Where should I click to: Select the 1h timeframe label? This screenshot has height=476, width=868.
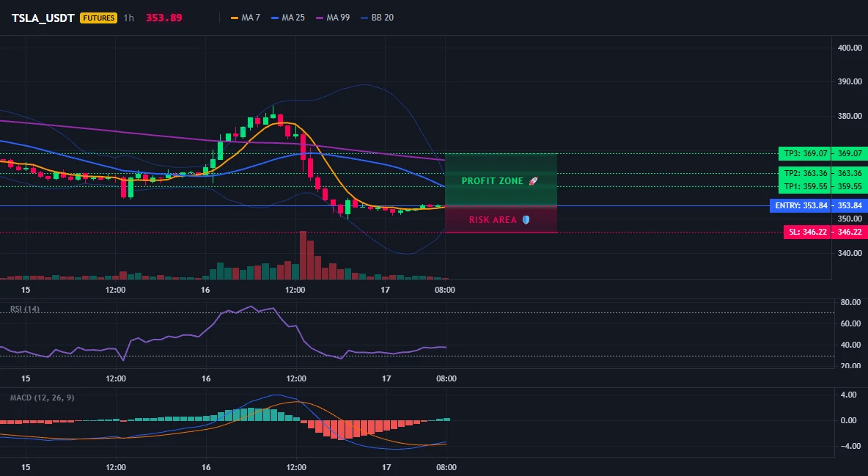click(x=128, y=18)
